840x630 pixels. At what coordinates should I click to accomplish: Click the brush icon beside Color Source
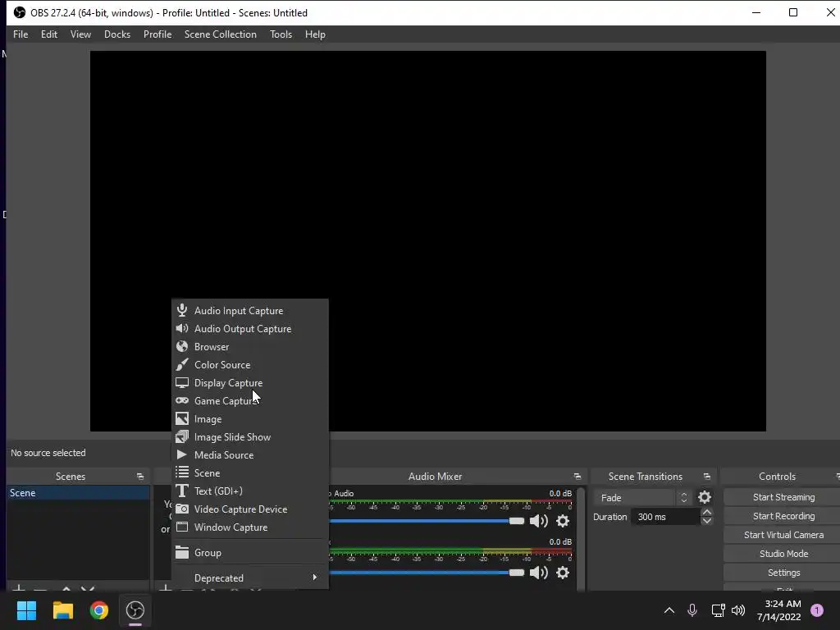182,364
